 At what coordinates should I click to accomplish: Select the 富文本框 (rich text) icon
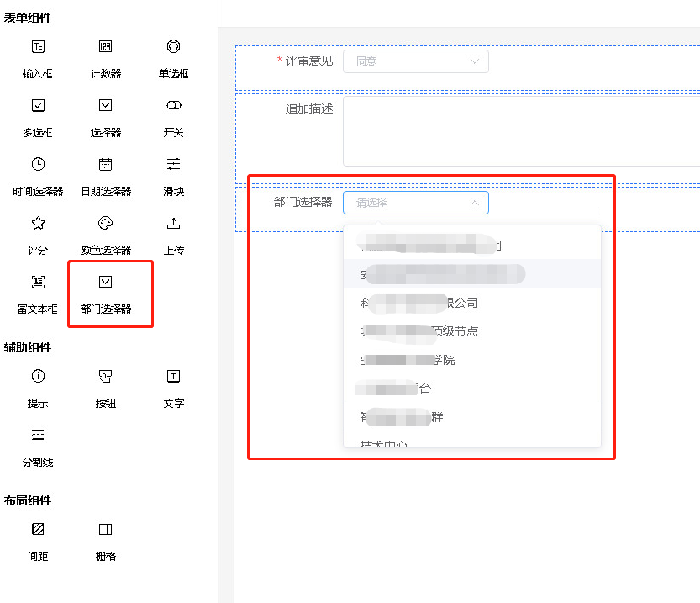click(x=38, y=283)
